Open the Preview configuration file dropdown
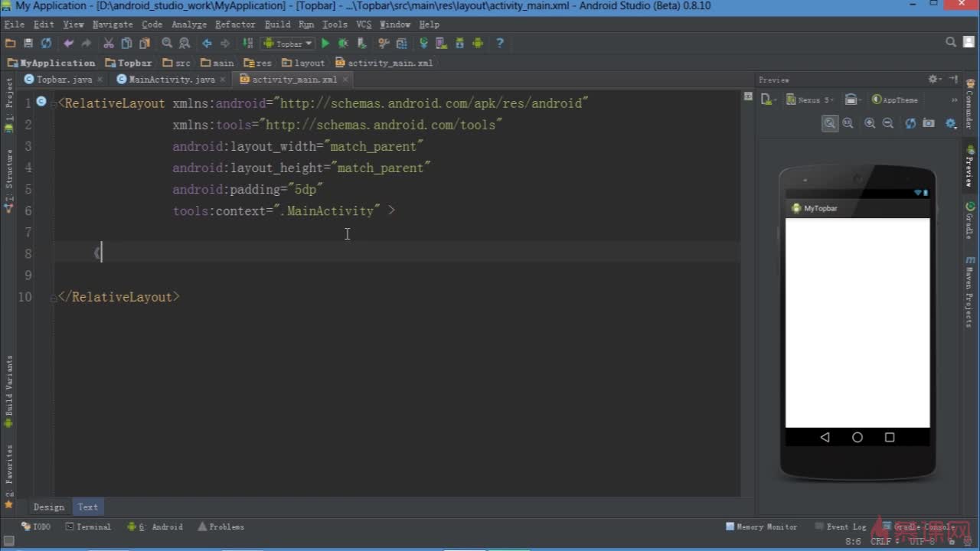 pos(768,99)
